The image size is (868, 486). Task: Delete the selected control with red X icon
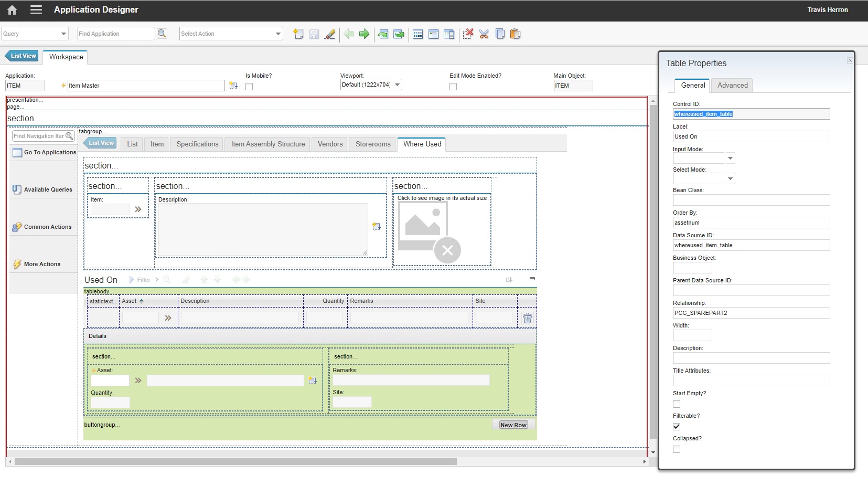pos(467,34)
